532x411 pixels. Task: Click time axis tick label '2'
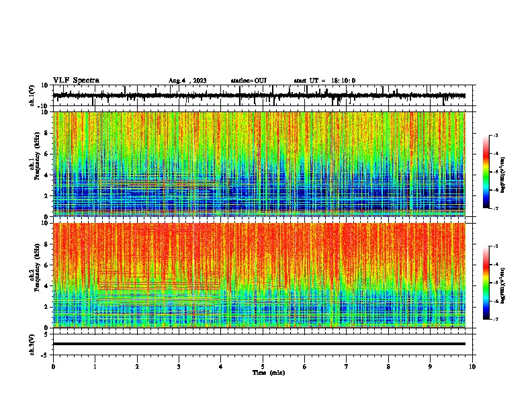(137, 367)
